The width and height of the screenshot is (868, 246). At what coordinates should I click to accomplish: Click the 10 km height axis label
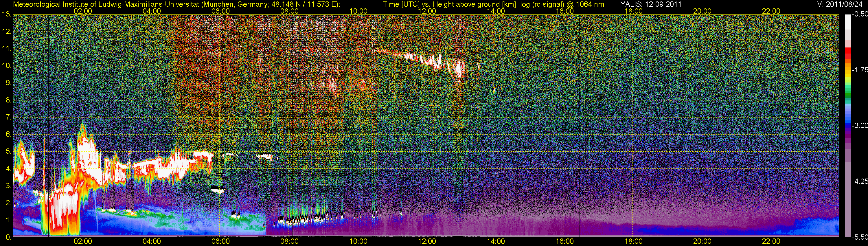pyautogui.click(x=6, y=66)
